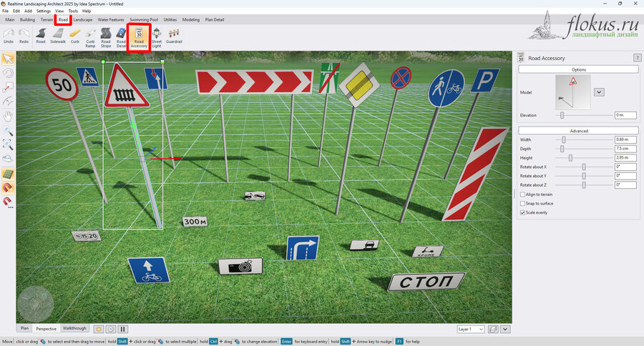Activate the select arrow tool
Screen dimensions: 644x346
click(8, 59)
